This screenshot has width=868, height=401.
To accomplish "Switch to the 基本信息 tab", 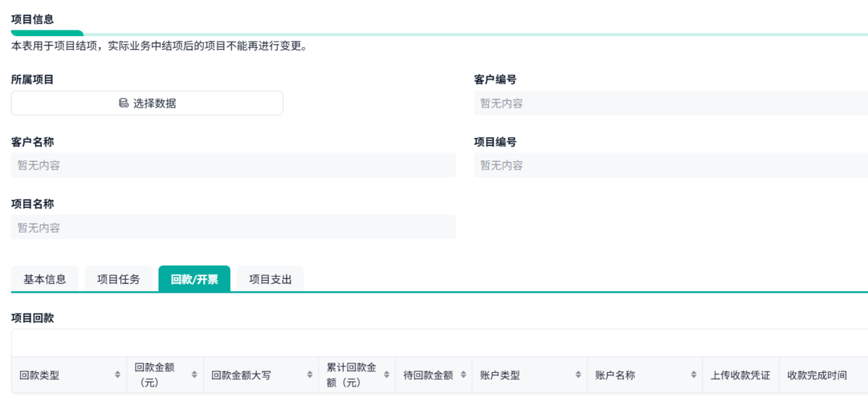I will pos(45,279).
